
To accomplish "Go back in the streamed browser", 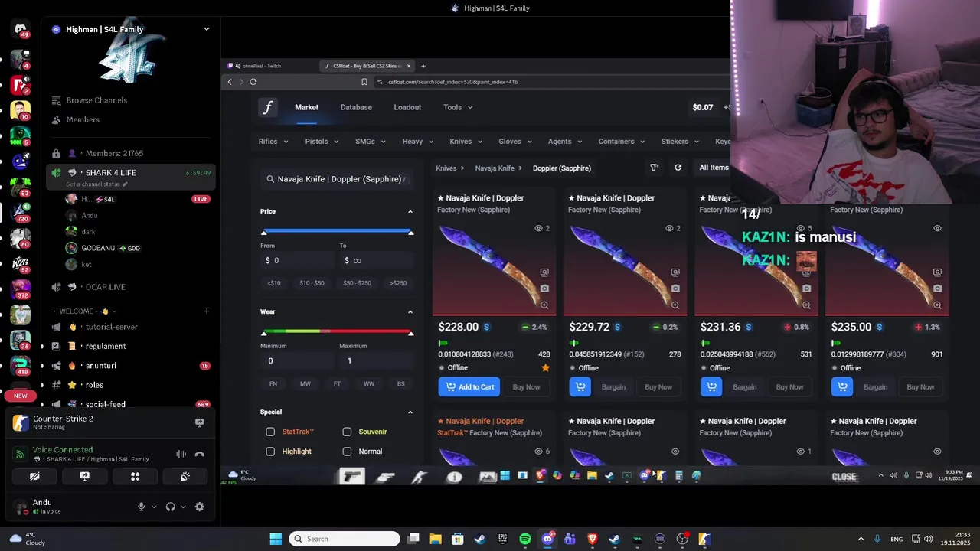I will (230, 82).
